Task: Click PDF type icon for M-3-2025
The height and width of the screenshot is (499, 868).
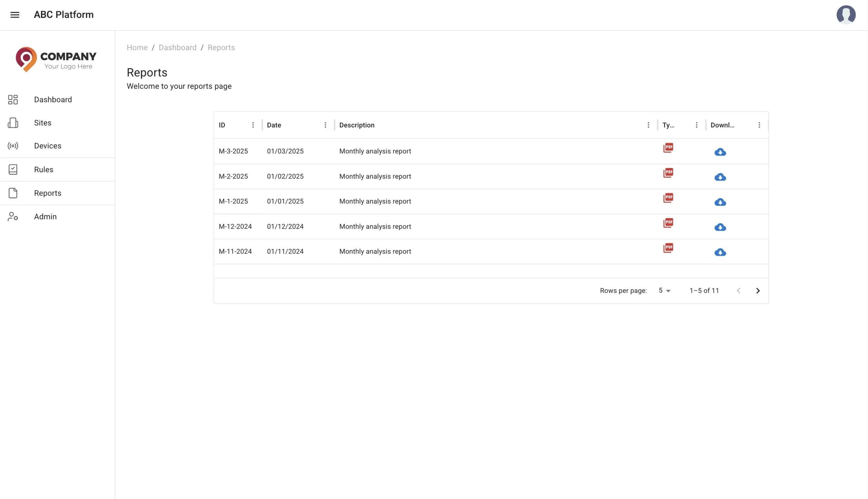Action: (x=668, y=148)
